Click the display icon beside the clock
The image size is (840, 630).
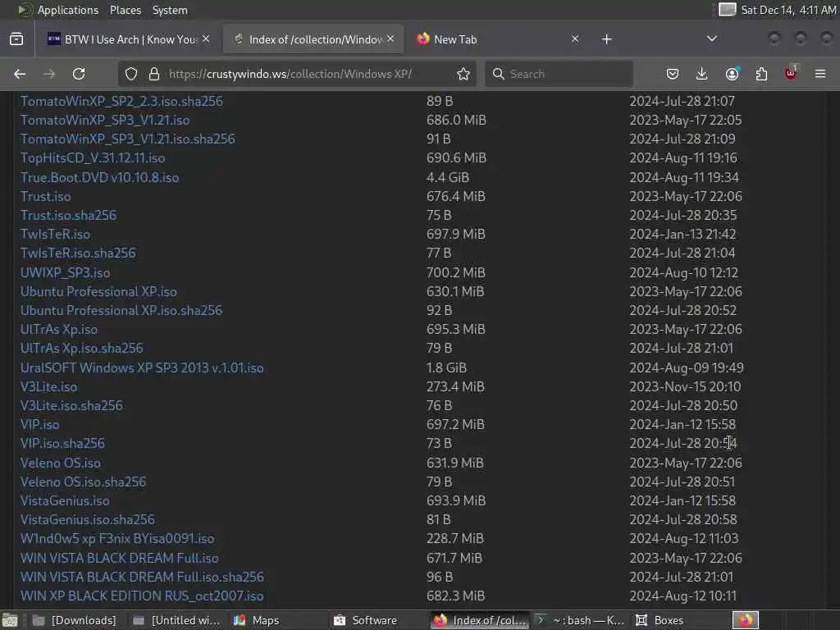(x=727, y=10)
